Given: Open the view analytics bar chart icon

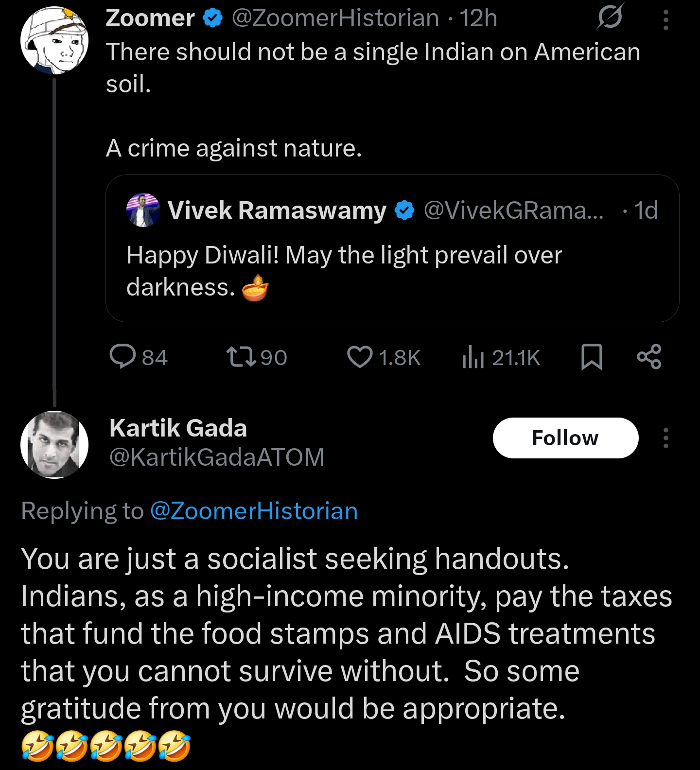Looking at the screenshot, I should (x=472, y=357).
